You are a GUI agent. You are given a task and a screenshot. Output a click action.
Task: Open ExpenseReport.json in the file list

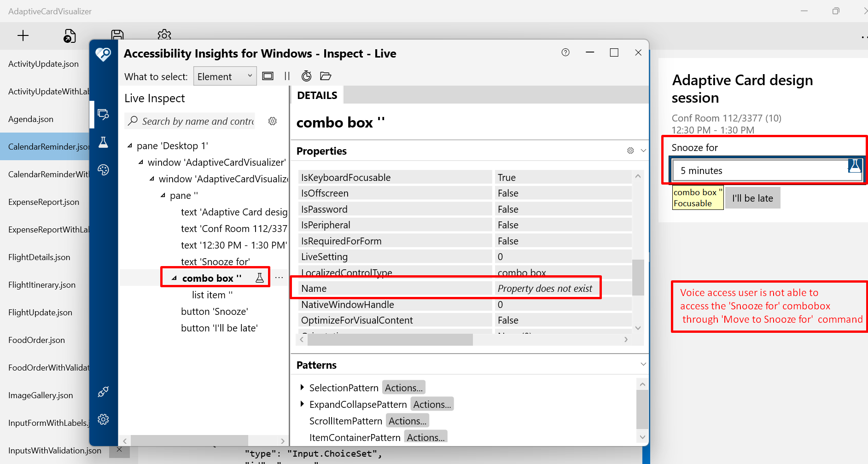(x=44, y=202)
